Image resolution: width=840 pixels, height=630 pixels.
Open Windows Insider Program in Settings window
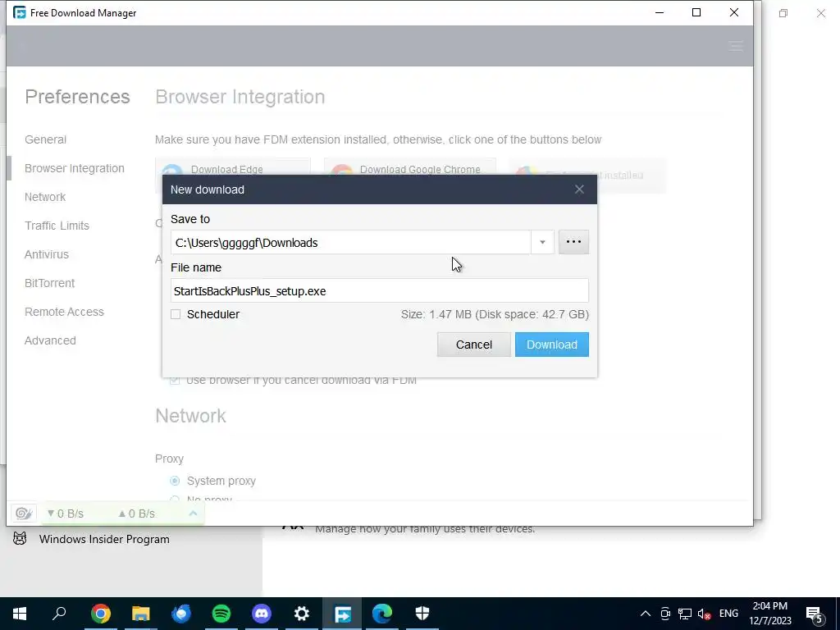point(104,539)
